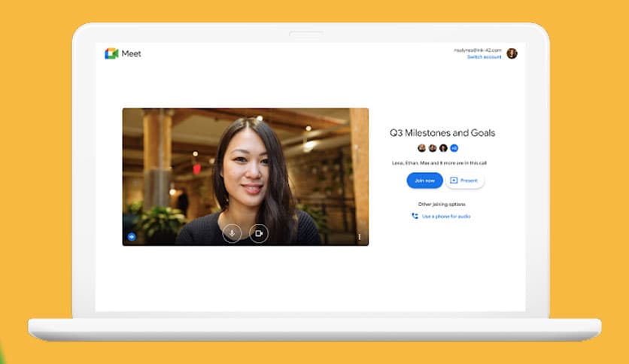Click Switch account link
629x364 pixels.
485,57
